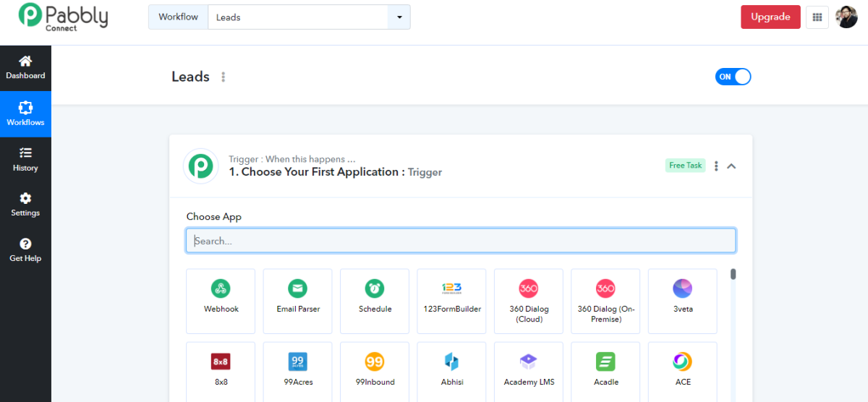
Task: Select the 8x8 app
Action: (x=221, y=372)
